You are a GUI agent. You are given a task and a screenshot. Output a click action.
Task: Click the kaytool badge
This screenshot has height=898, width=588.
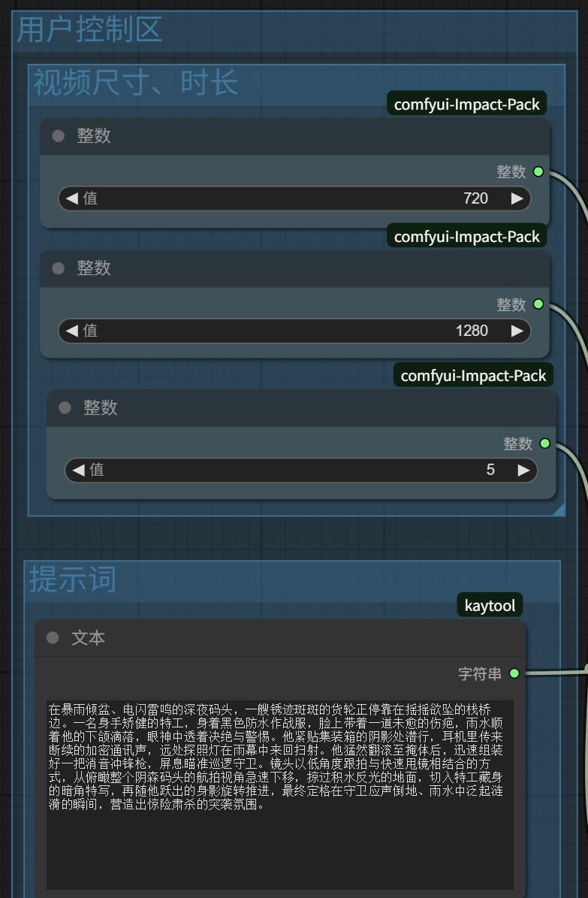(490, 606)
